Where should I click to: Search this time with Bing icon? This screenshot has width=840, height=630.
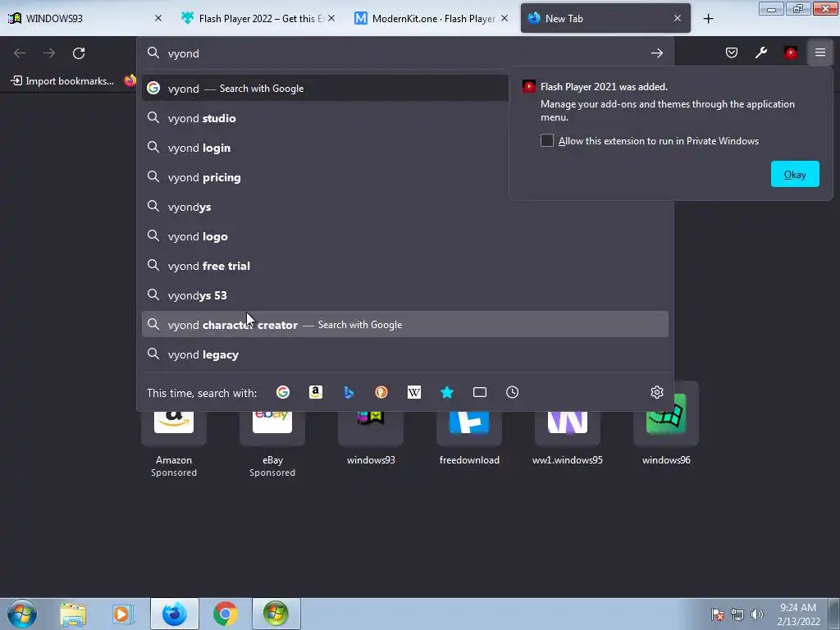(349, 393)
